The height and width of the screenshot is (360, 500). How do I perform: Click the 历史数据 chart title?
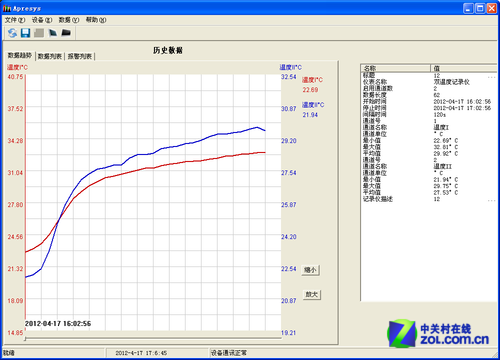[x=168, y=50]
